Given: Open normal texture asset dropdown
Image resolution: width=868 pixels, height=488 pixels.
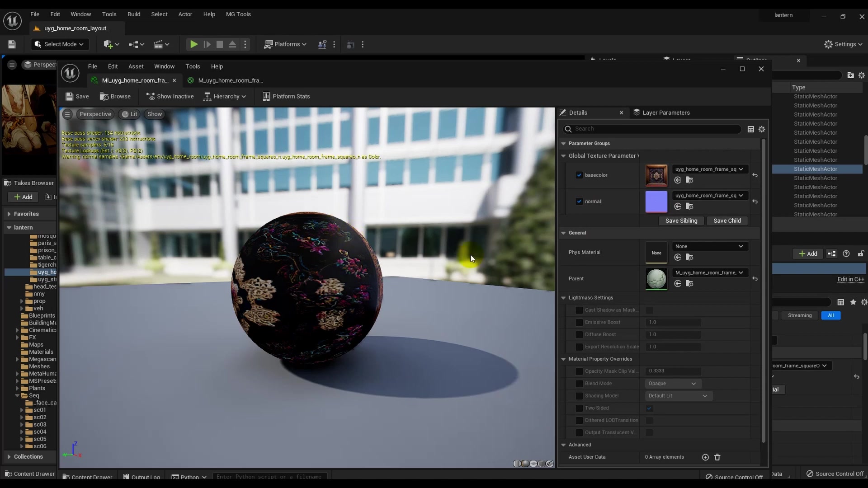Looking at the screenshot, I should (x=709, y=196).
